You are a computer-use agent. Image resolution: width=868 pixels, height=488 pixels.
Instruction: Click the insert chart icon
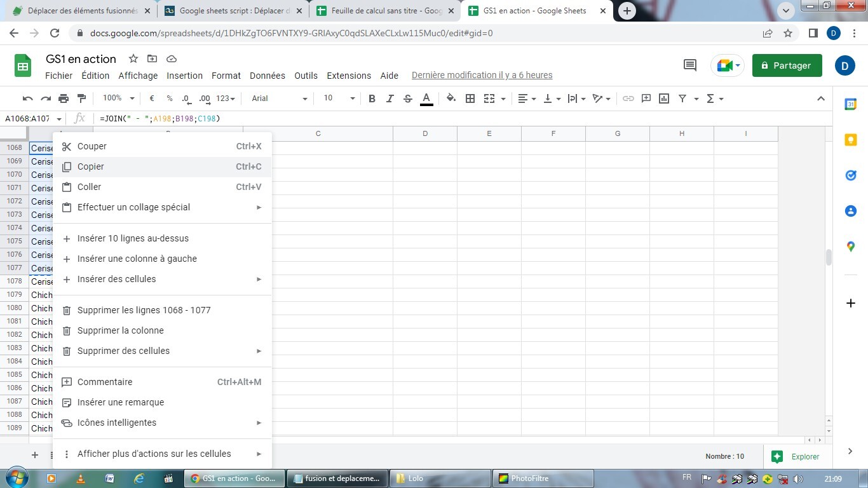[x=664, y=98]
